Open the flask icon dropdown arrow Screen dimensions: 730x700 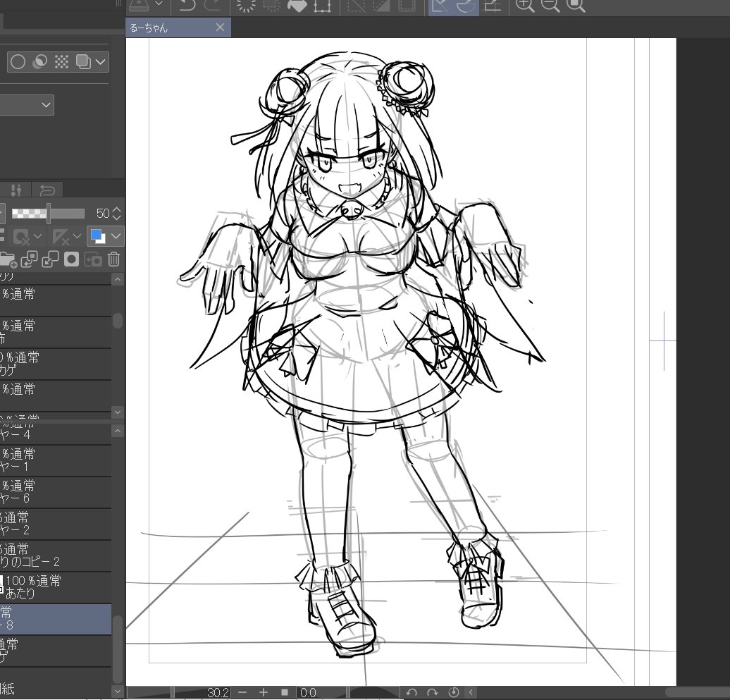pyautogui.click(x=159, y=4)
